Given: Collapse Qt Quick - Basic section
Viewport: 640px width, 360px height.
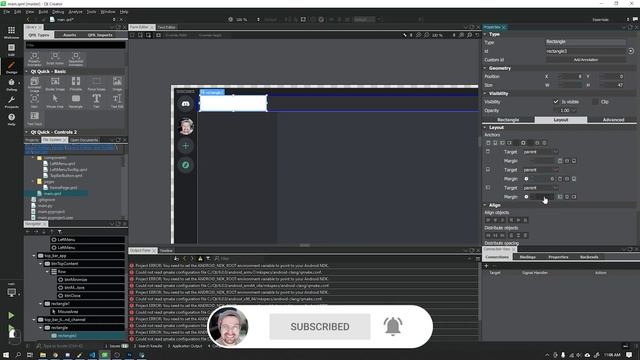Looking at the screenshot, I should coord(27,71).
